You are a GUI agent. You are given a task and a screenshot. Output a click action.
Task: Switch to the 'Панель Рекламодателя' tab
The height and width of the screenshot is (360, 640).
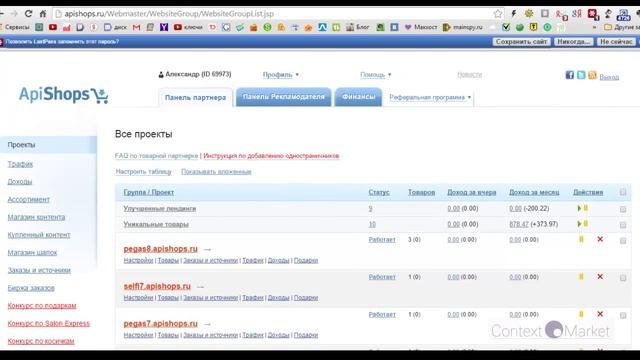pyautogui.click(x=284, y=97)
